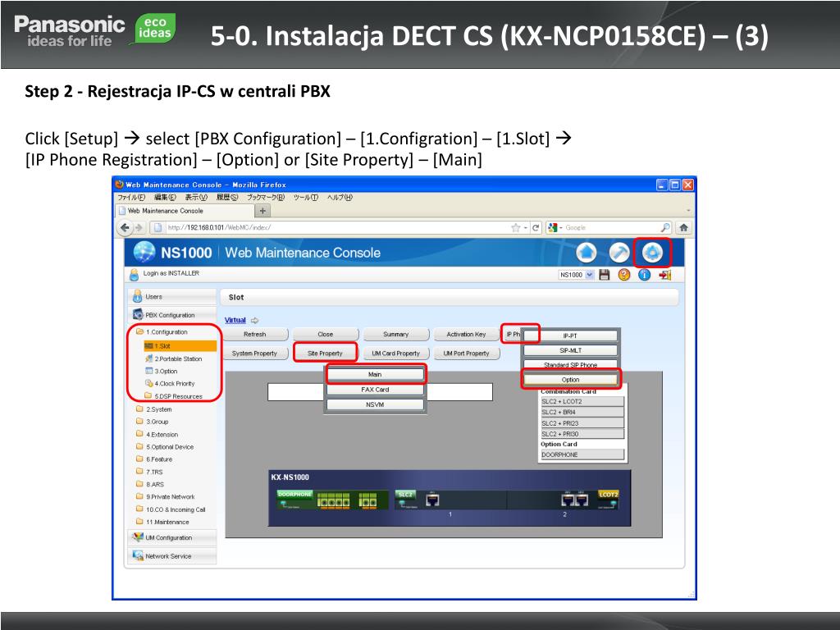Expand the 11.Maintenance folder
The image size is (840, 630).
click(x=163, y=522)
